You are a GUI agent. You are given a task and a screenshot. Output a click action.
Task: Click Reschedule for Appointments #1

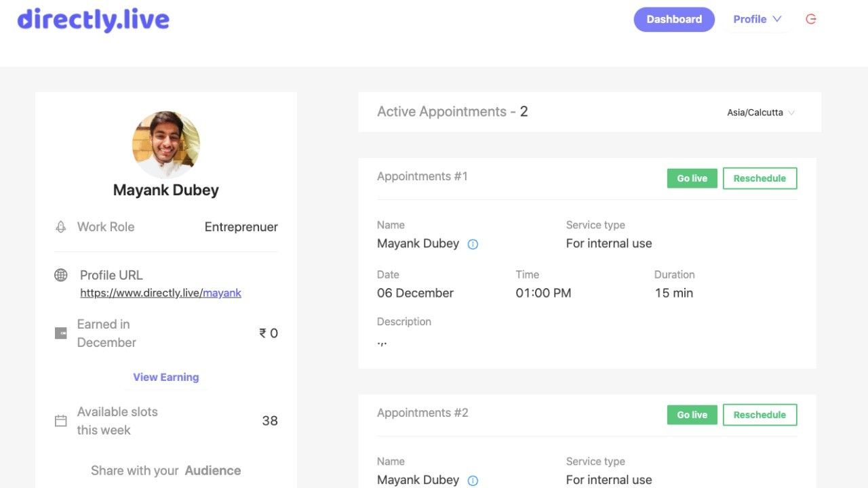click(760, 178)
